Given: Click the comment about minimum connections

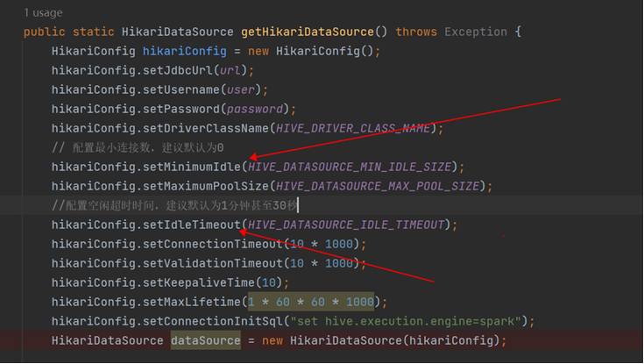Looking at the screenshot, I should (138, 147).
